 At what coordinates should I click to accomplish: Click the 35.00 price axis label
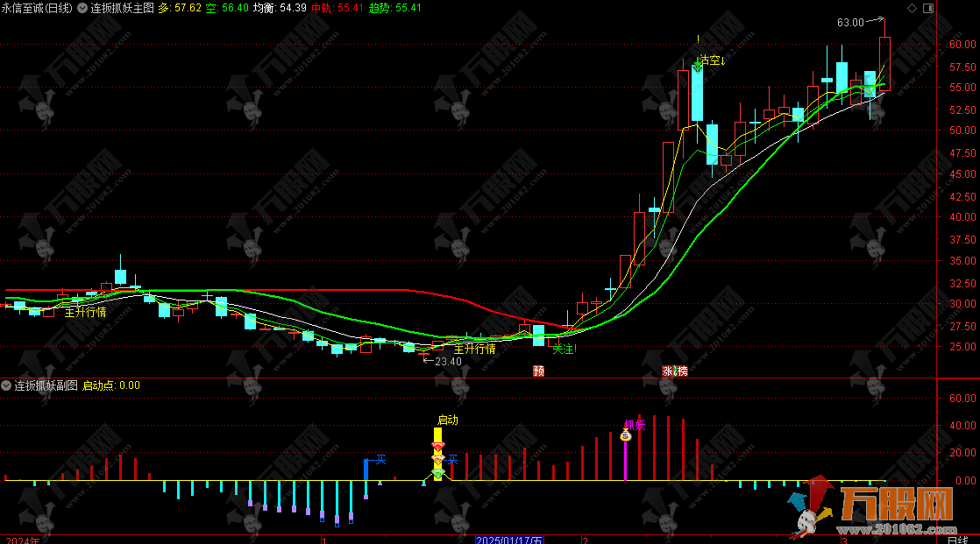pos(962,261)
